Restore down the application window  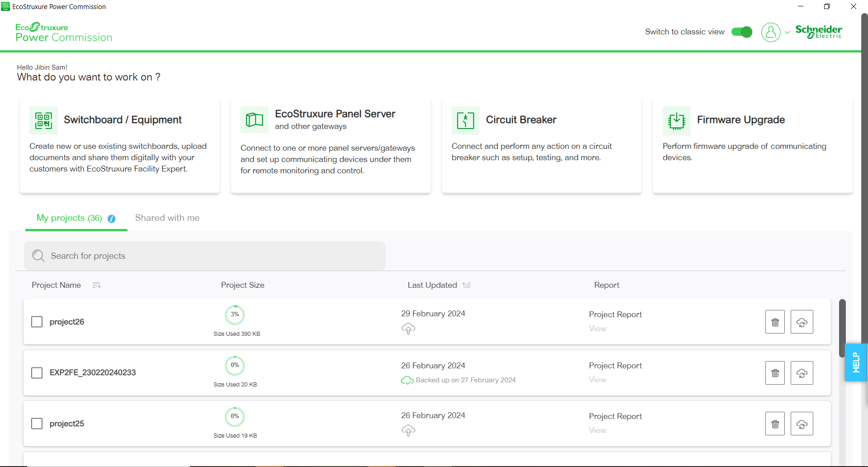tap(827, 6)
